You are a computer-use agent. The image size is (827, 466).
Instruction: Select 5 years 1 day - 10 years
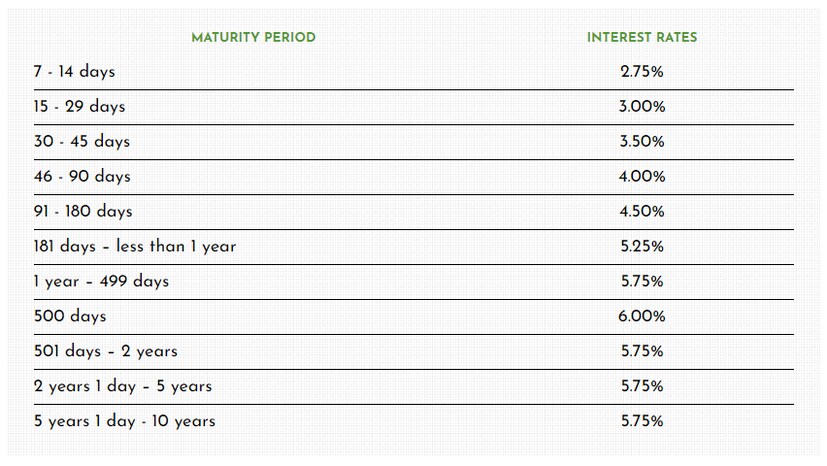point(124,422)
